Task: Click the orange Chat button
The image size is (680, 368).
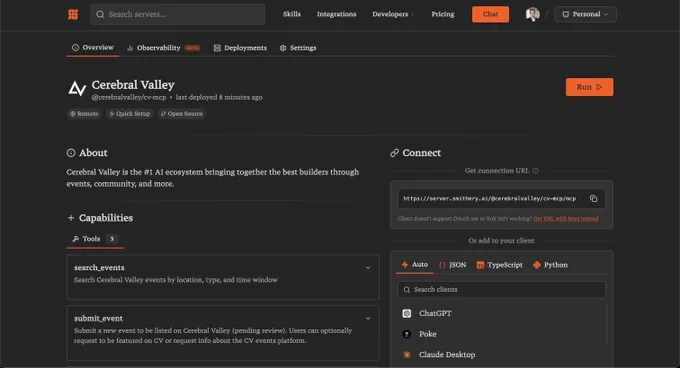Action: (490, 14)
